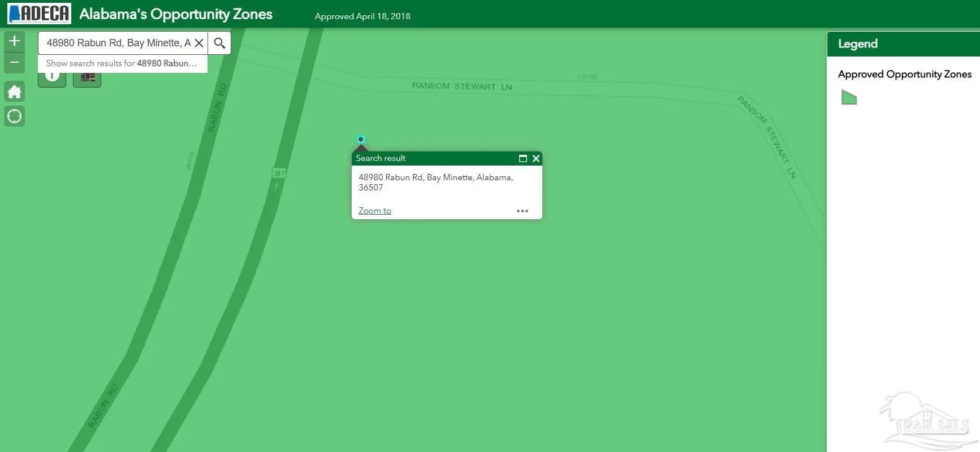Click the Search result popup title bar

pos(430,159)
